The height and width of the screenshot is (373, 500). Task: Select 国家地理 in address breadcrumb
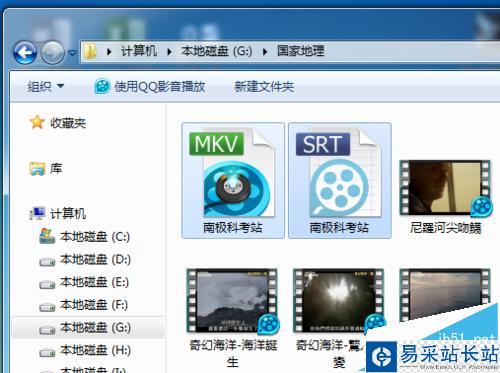[x=301, y=51]
